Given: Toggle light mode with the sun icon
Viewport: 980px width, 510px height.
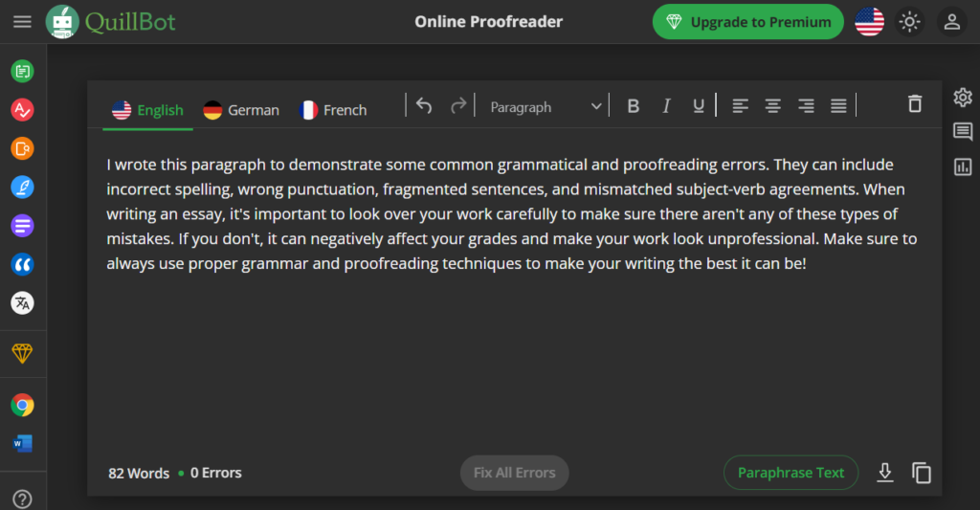Looking at the screenshot, I should [909, 22].
